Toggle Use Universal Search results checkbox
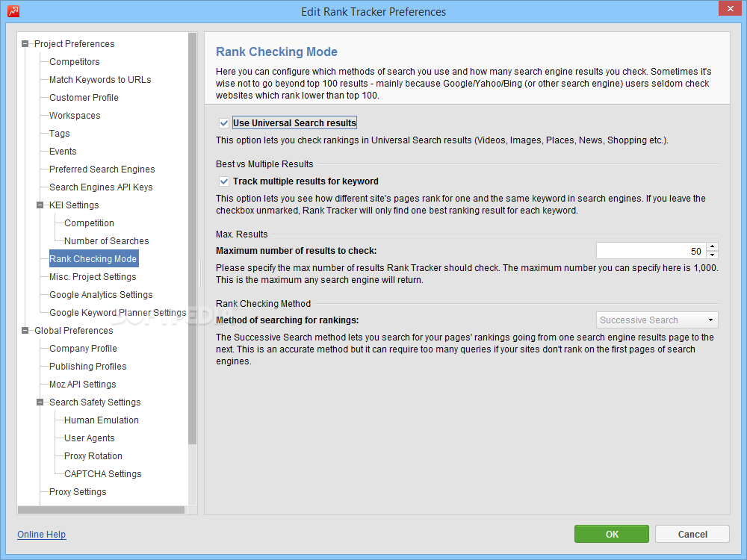The image size is (747, 560). (x=224, y=123)
